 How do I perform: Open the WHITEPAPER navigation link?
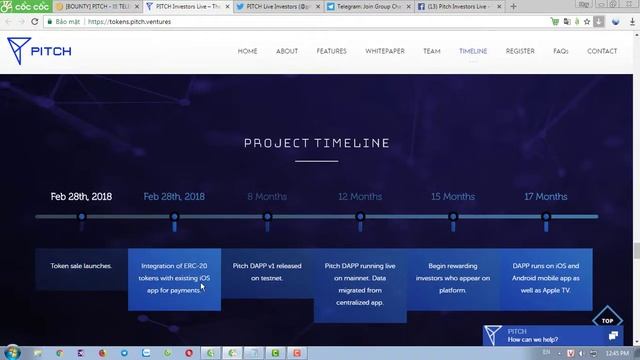click(385, 51)
